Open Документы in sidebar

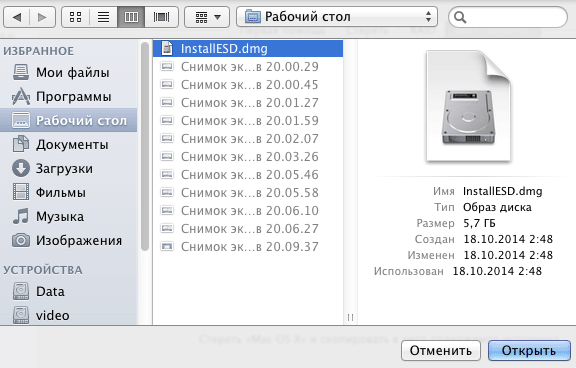click(x=69, y=144)
